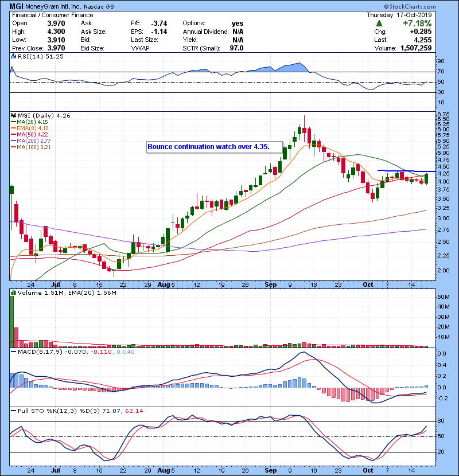Viewport: 459px width, 476px height.
Task: Click the +7.18% change value
Action: [417, 24]
